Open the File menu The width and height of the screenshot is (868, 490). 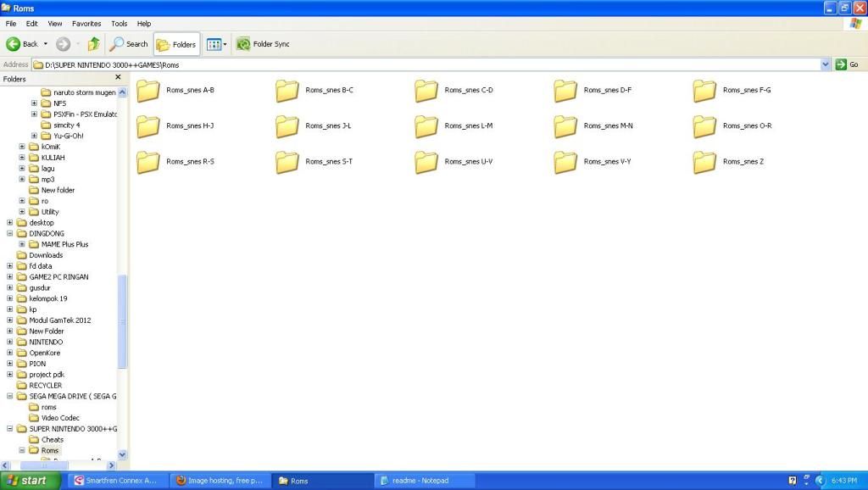[x=10, y=24]
